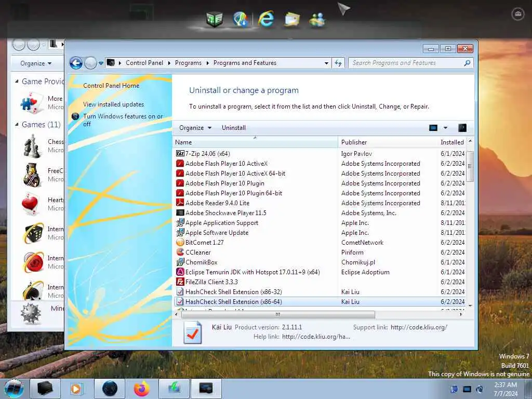
Task: Click the 7-Zip 24.06 program icon
Action: (180, 154)
